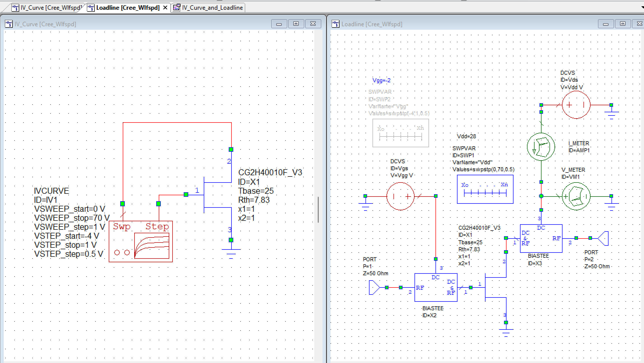Click the V=Vgg V parameter
Viewport: 644px width, 363px height.
click(402, 175)
